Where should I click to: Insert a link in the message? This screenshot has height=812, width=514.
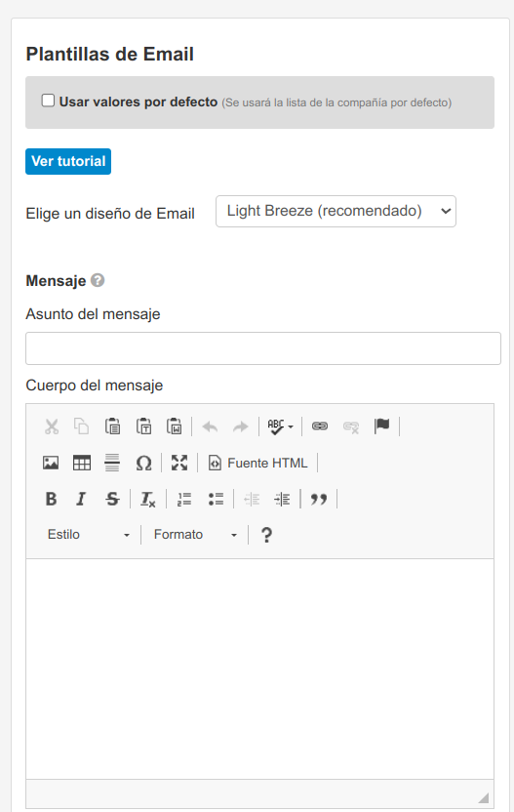click(319, 426)
